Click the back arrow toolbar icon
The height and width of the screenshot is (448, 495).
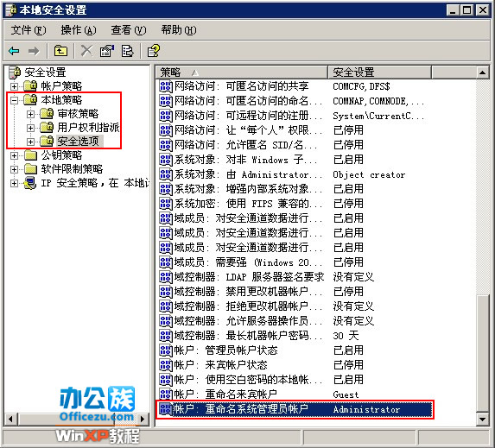(14, 51)
